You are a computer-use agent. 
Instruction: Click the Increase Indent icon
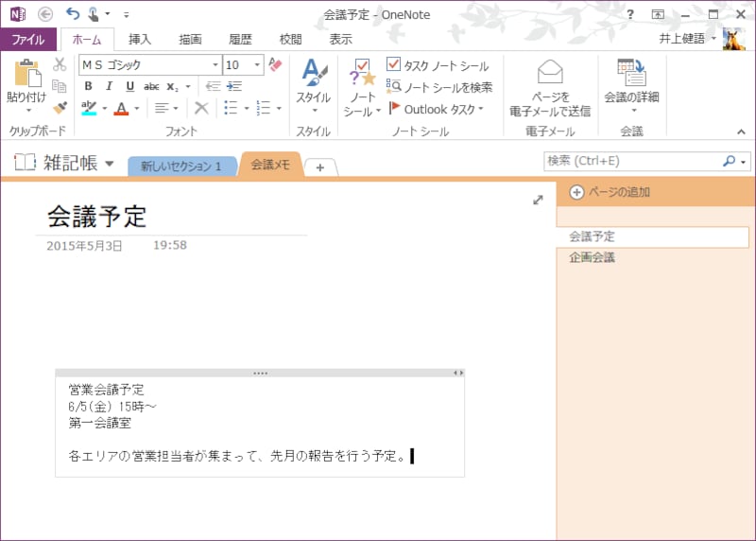pos(233,86)
